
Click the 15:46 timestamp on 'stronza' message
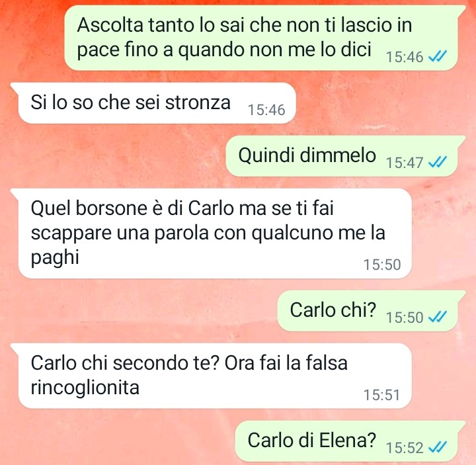[266, 110]
